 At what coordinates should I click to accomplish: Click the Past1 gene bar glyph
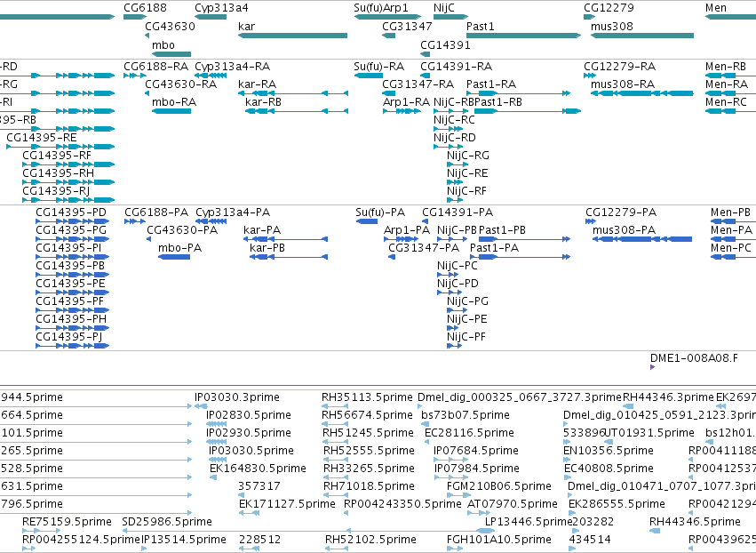click(x=523, y=36)
